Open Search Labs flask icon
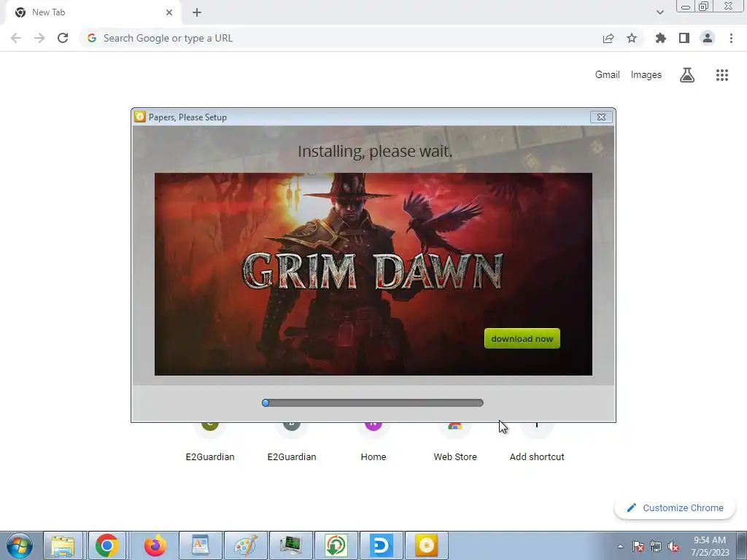This screenshot has width=747, height=560. point(687,75)
